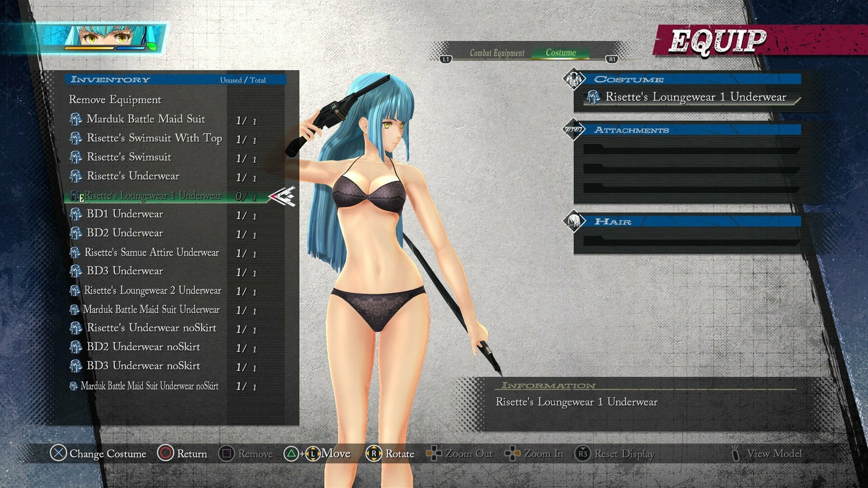Click the cross button Change Costume icon
This screenshot has height=488, width=868.
point(58,453)
